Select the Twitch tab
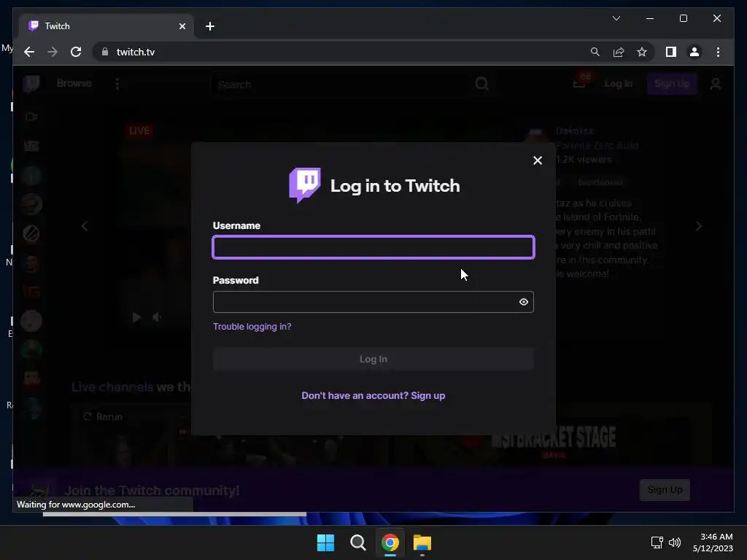Viewport: 747px width, 560px height. click(x=107, y=26)
